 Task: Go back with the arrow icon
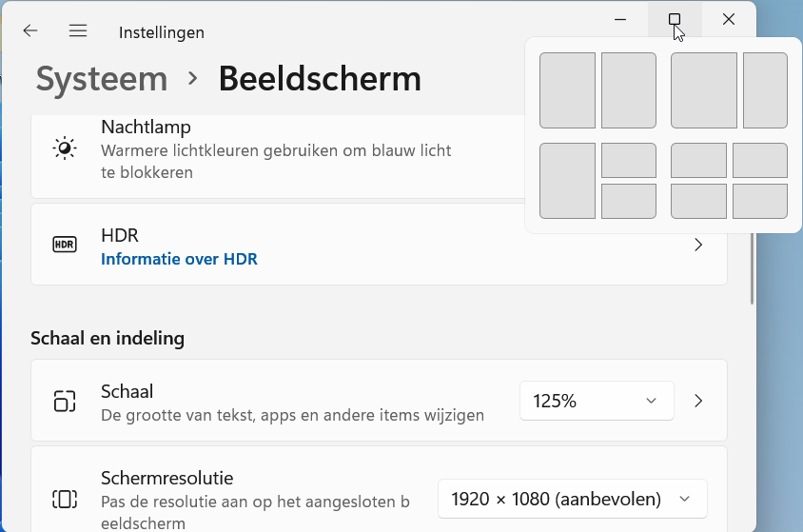point(30,30)
